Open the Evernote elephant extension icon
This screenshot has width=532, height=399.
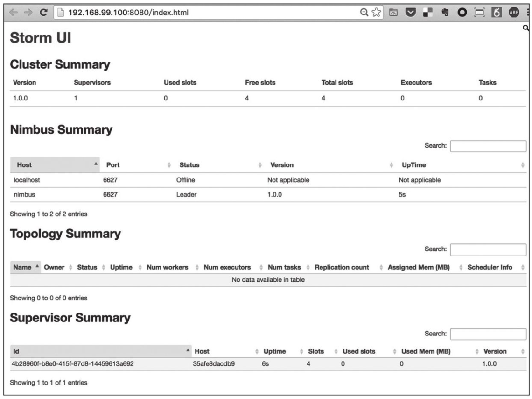click(x=445, y=13)
